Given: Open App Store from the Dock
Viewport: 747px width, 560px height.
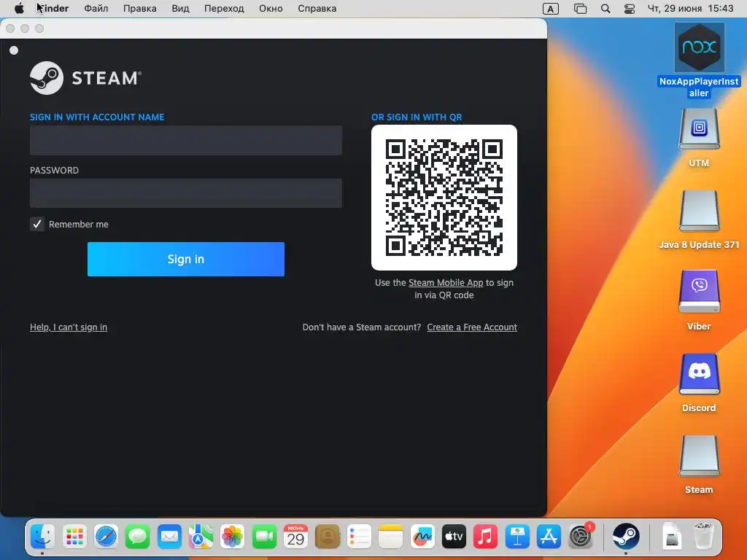Looking at the screenshot, I should coord(549,537).
